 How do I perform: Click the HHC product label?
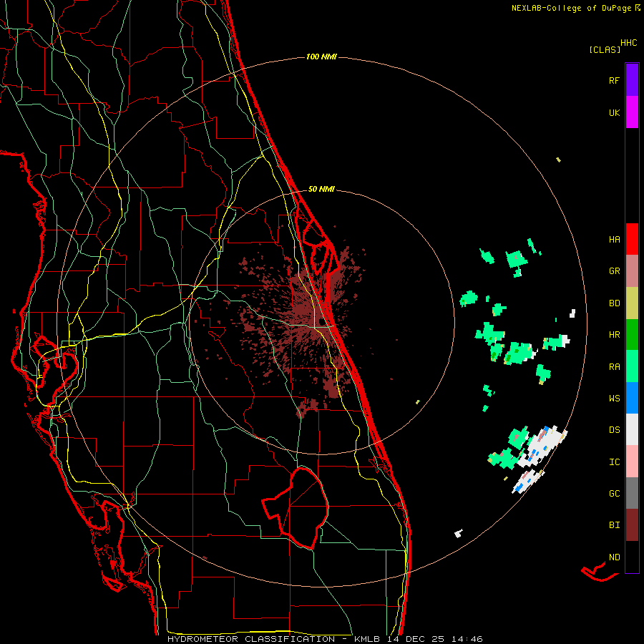(629, 43)
